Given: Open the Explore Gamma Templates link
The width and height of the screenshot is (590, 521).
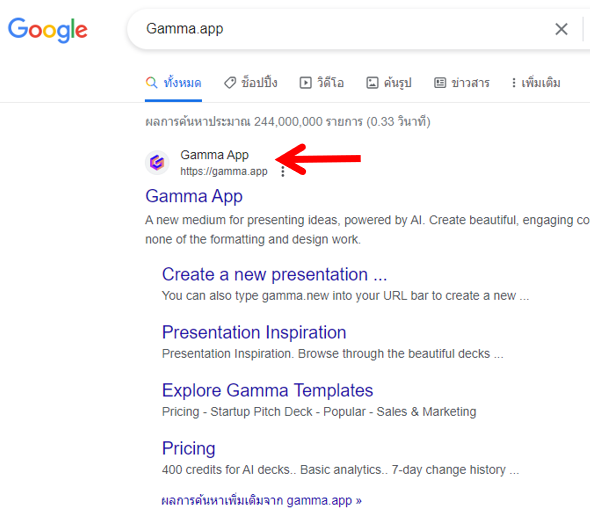Looking at the screenshot, I should (268, 390).
